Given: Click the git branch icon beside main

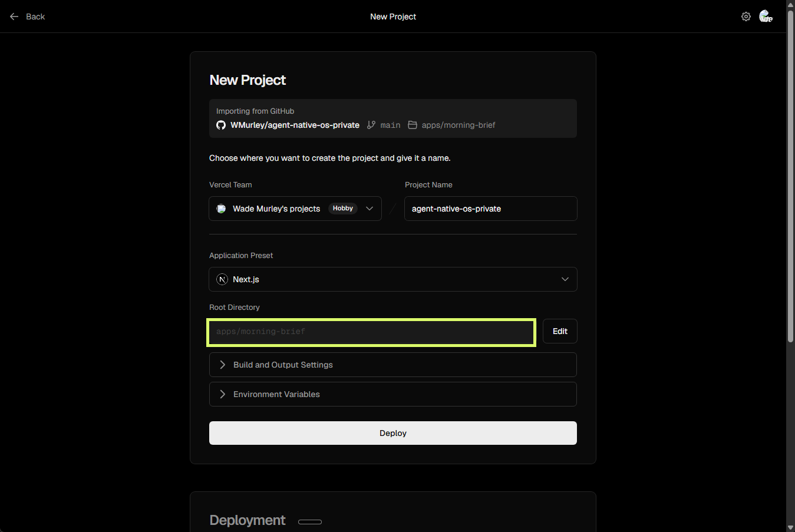Looking at the screenshot, I should pos(371,125).
